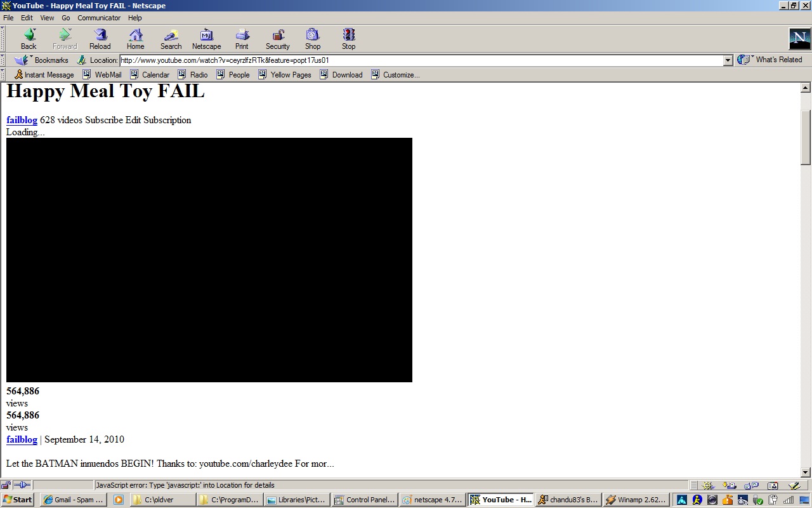Print the page using toolbar
The width and height of the screenshot is (812, 508).
(242, 39)
